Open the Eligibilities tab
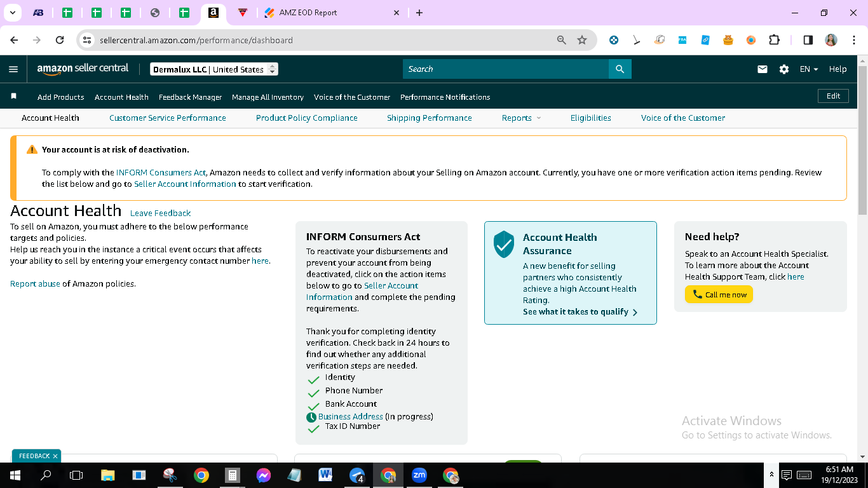The image size is (868, 488). (591, 118)
